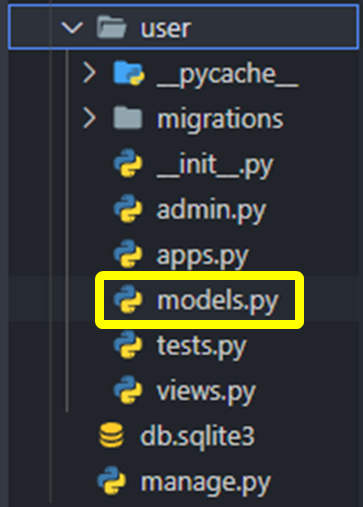The width and height of the screenshot is (363, 507).
Task: Collapse the user folder chevron
Action: (x=72, y=28)
